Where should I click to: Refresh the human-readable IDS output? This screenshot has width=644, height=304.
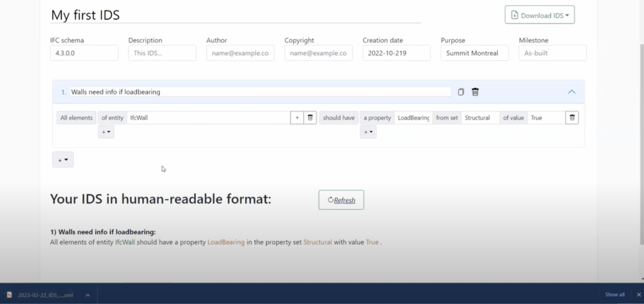[x=341, y=200]
